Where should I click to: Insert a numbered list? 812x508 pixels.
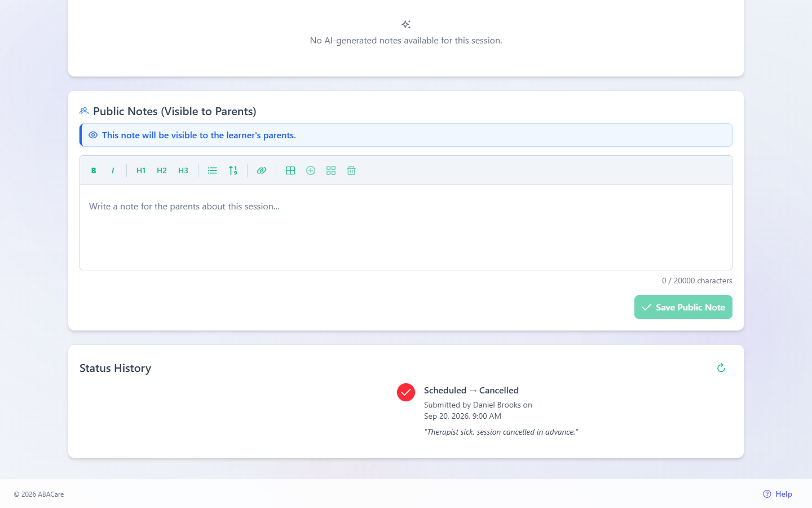point(233,170)
